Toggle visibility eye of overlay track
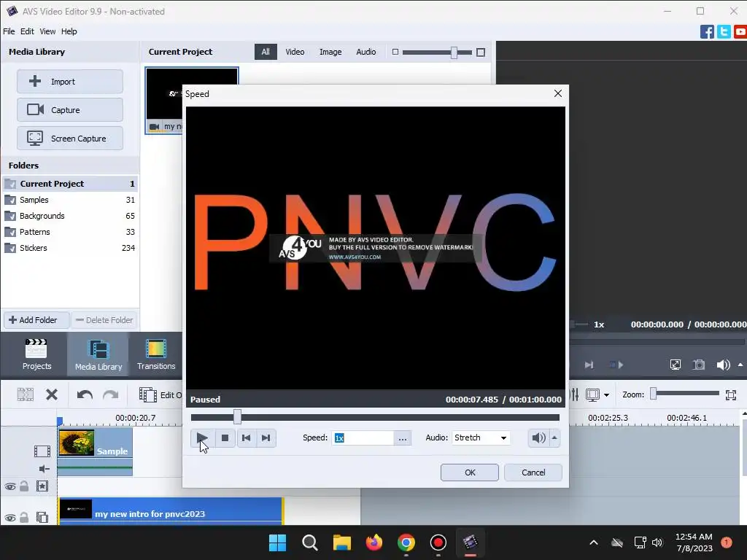The image size is (747, 560). 10,518
